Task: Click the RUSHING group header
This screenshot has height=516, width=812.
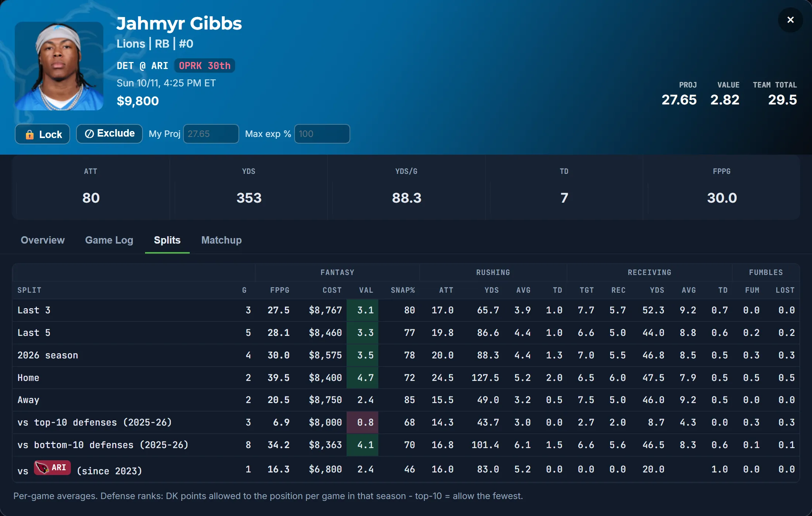Action: [493, 272]
